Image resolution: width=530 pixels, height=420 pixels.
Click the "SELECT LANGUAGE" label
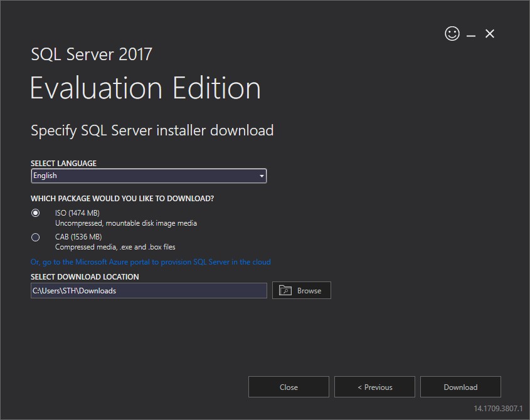pyautogui.click(x=63, y=163)
